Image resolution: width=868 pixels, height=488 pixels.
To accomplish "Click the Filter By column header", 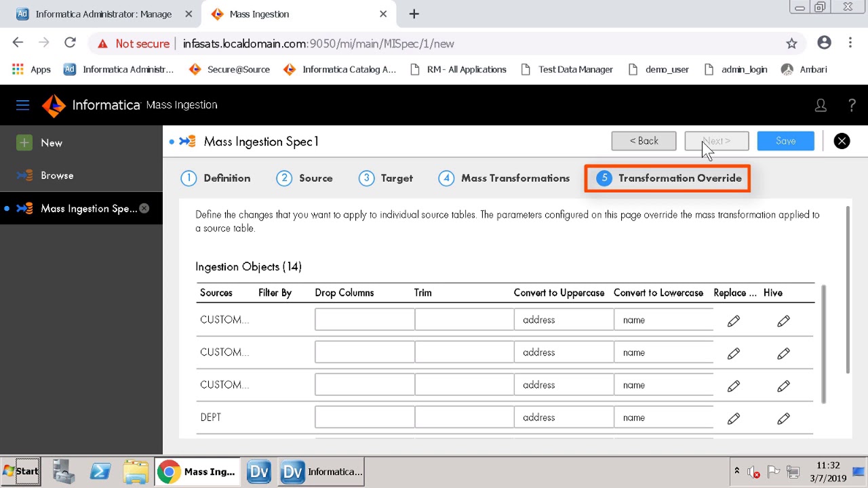I will (275, 293).
